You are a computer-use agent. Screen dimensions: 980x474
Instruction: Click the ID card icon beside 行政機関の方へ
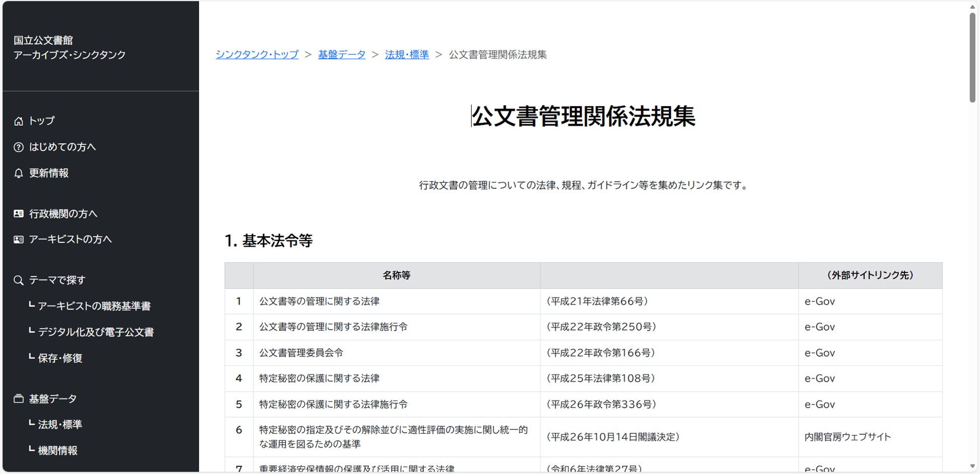(19, 214)
